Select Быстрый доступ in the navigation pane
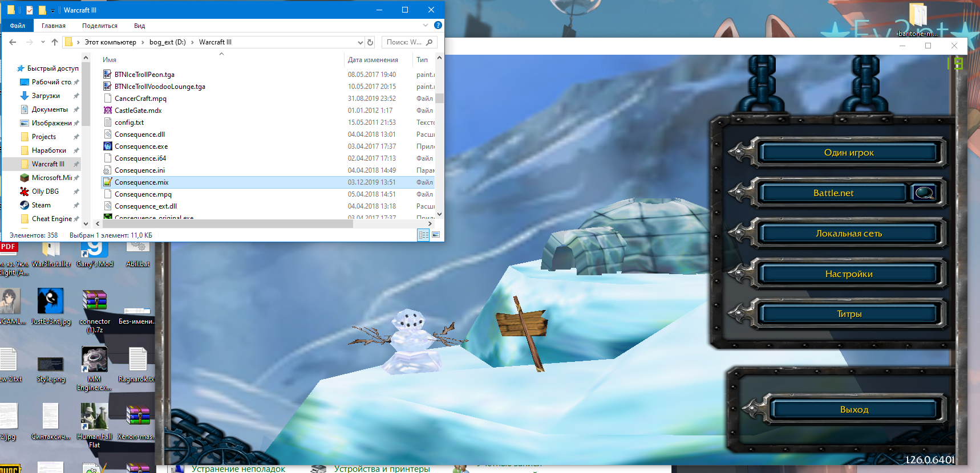 point(53,68)
